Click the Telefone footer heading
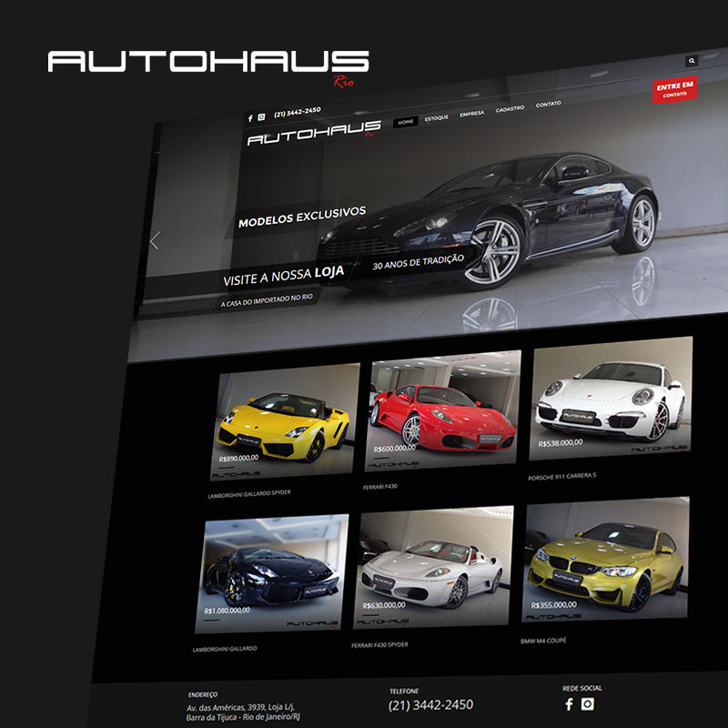Image resolution: width=728 pixels, height=728 pixels. (404, 692)
